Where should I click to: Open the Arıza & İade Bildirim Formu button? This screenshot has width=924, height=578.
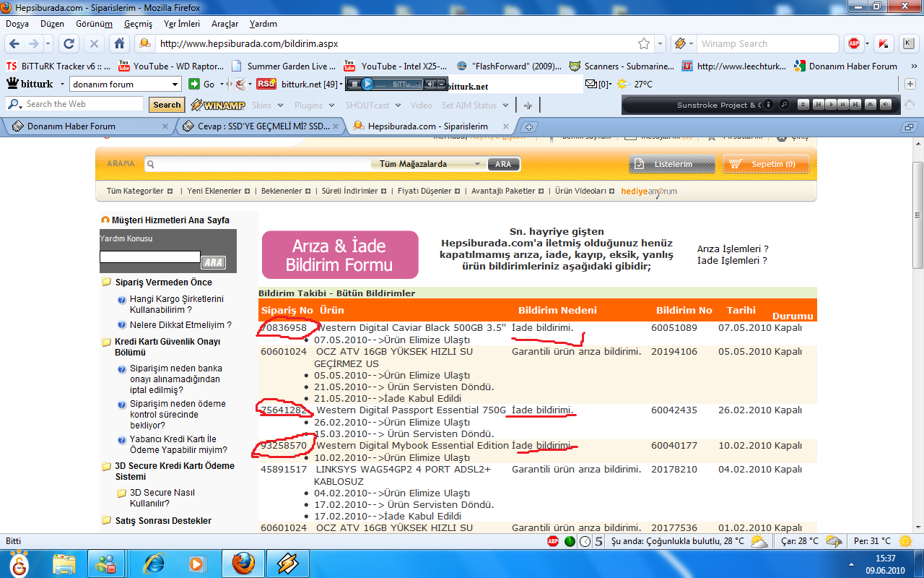(340, 255)
